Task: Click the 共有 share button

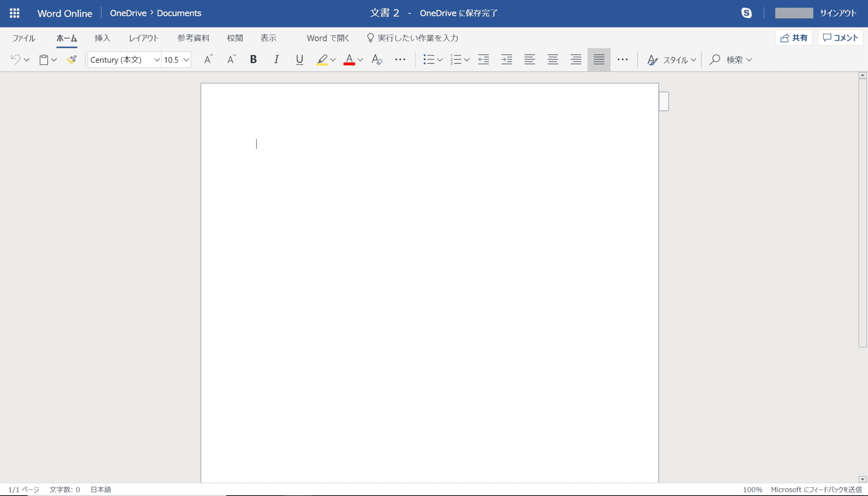Action: [x=794, y=38]
